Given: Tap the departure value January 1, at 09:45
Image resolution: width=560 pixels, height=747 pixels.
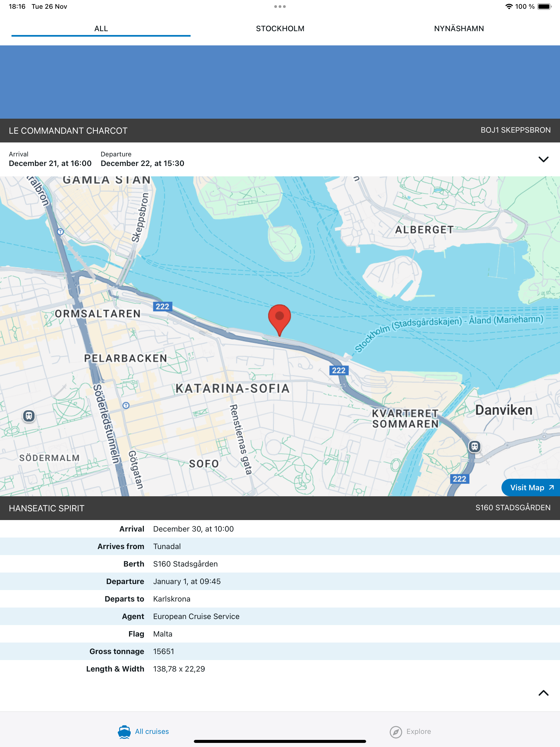Looking at the screenshot, I should [x=187, y=582].
